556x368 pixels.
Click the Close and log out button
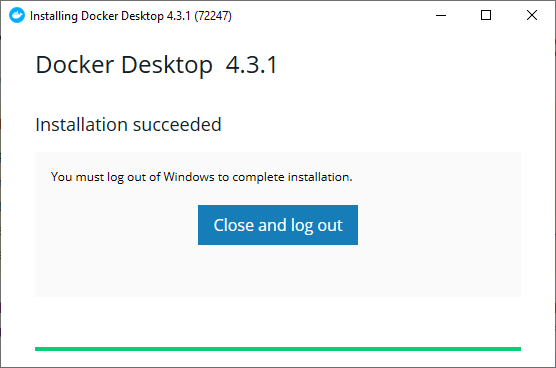[x=278, y=225]
